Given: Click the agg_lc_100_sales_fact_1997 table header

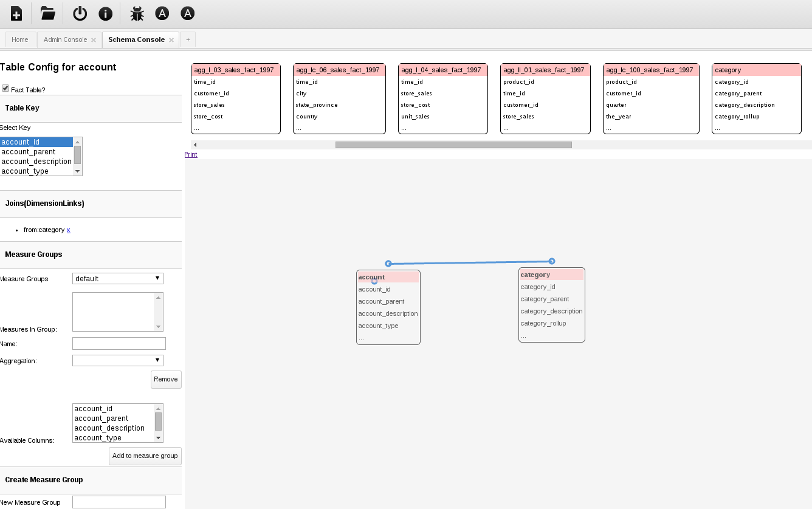Looking at the screenshot, I should point(651,70).
